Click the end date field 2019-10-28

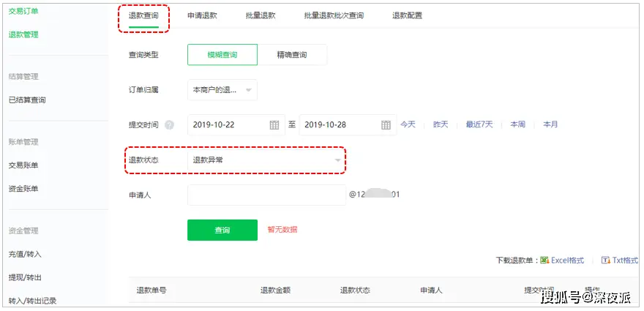348,125
